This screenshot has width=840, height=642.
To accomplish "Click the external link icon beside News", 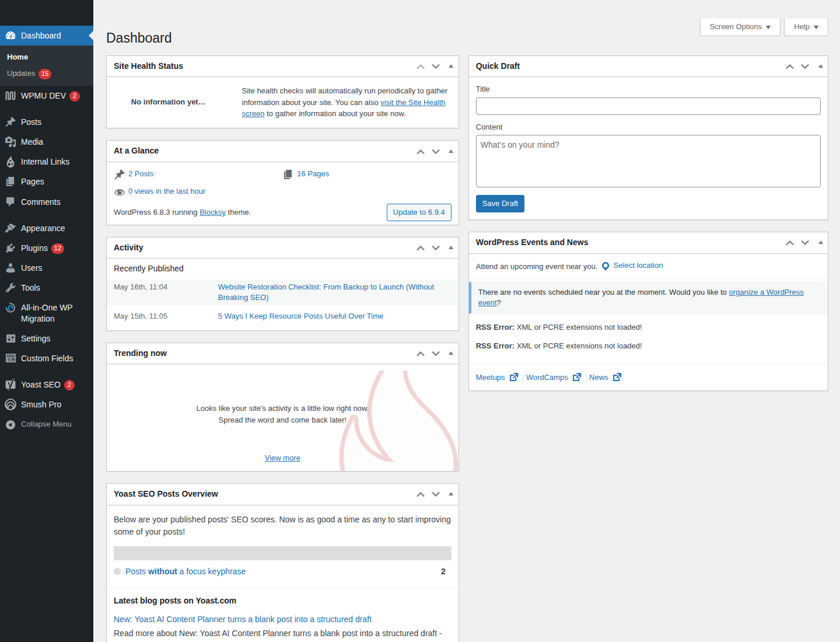I will click(617, 377).
